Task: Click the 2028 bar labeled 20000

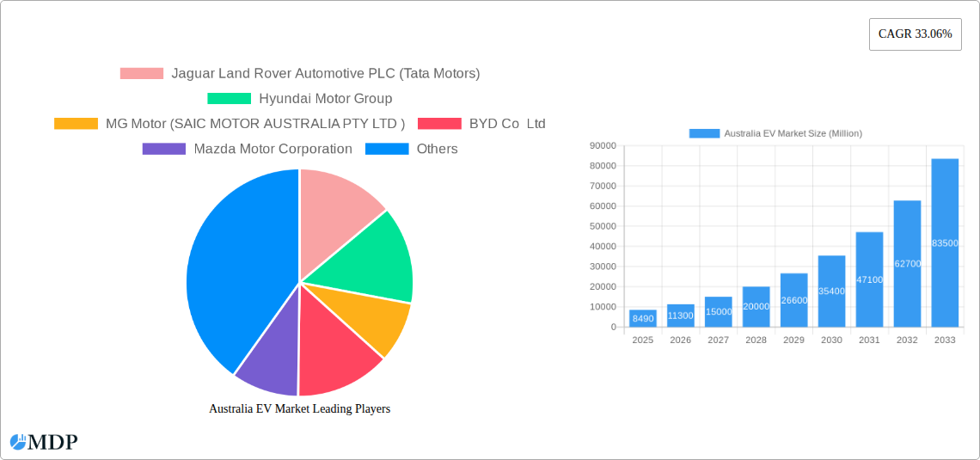Action: pos(756,307)
